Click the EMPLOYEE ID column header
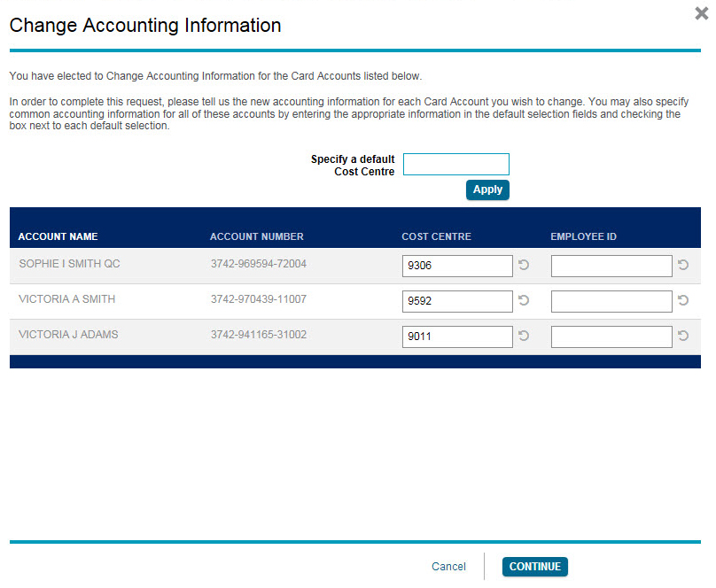Screen dimensions: 716x588 click(583, 236)
